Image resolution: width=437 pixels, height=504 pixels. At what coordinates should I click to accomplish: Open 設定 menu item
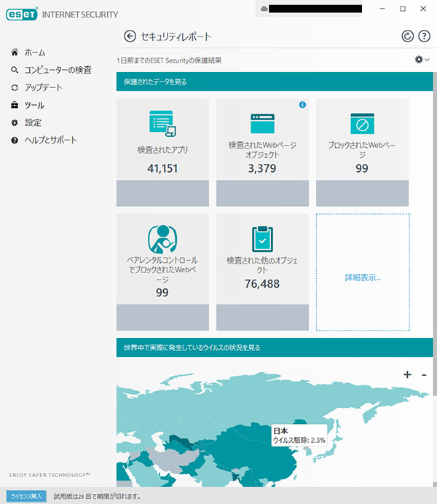click(33, 122)
